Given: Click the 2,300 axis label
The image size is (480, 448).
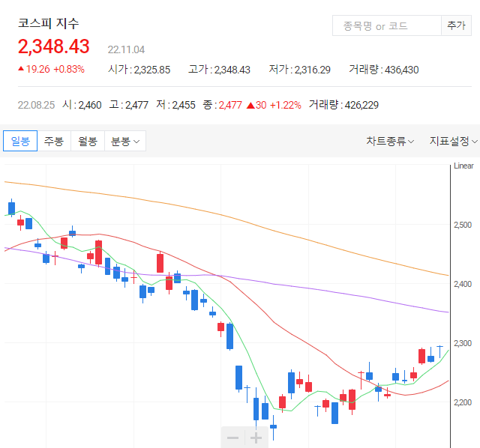Looking at the screenshot, I should (x=463, y=343).
